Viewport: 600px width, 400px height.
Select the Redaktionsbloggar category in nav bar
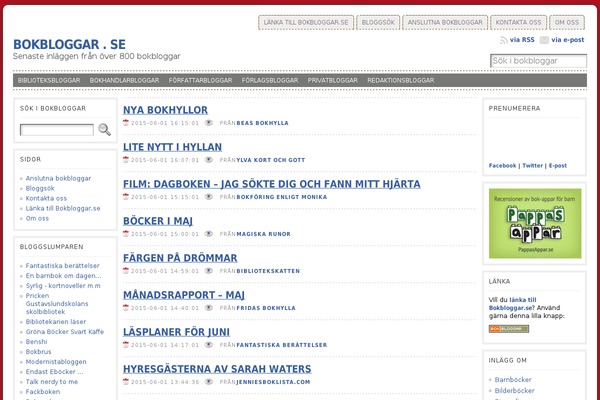tap(400, 80)
